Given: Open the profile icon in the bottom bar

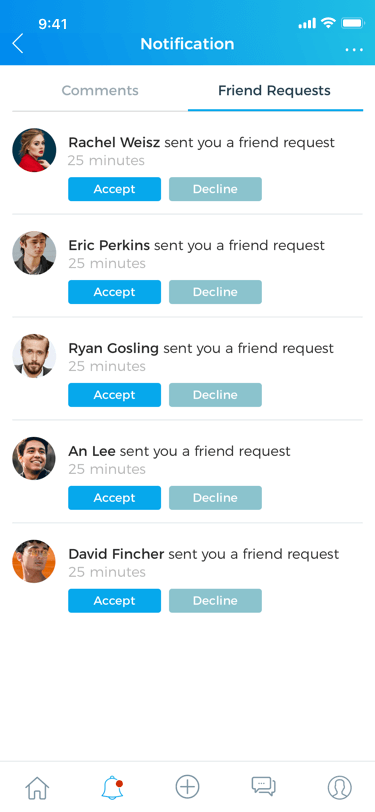Looking at the screenshot, I should [x=340, y=788].
